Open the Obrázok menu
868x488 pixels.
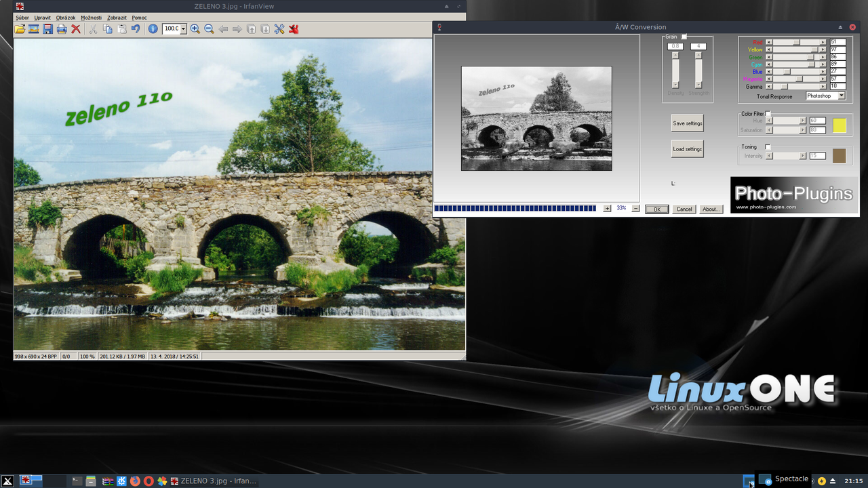[66, 18]
